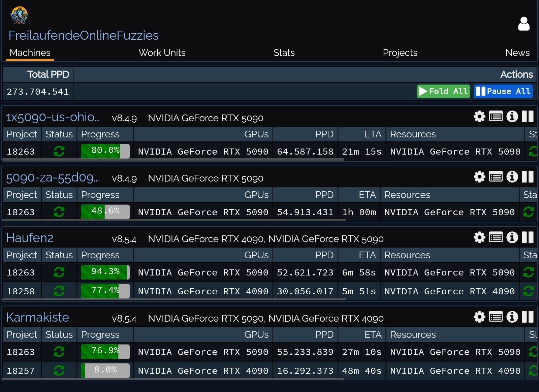This screenshot has width=539, height=392.
Task: Click ETA value 5m 51s
Action: (359, 291)
